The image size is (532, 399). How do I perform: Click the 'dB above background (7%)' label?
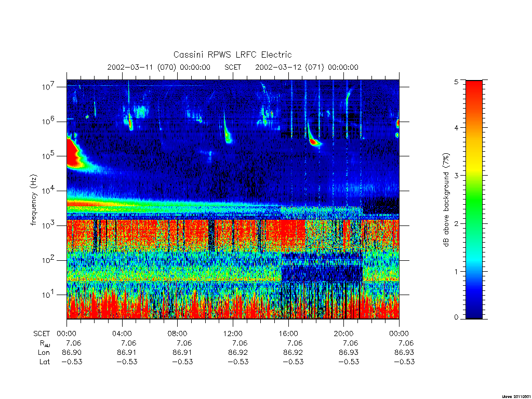(x=446, y=200)
